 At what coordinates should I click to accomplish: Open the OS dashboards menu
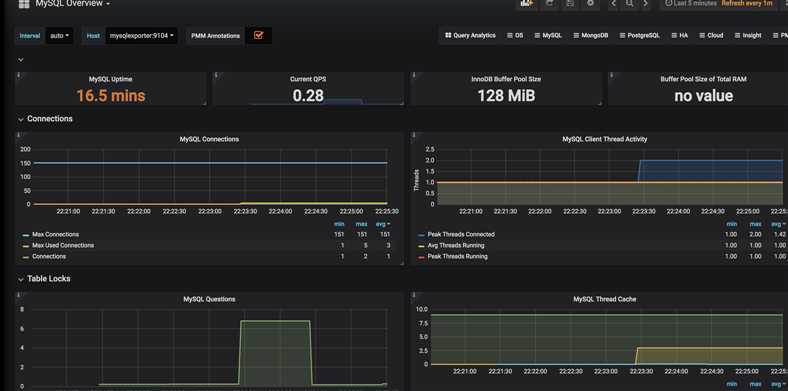(x=515, y=36)
